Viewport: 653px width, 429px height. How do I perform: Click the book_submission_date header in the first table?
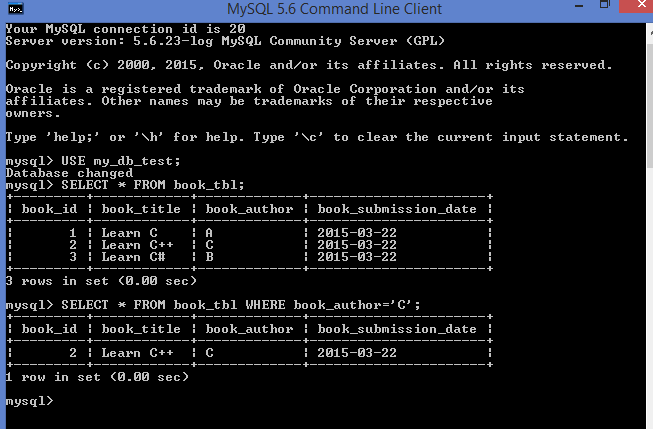click(x=397, y=209)
